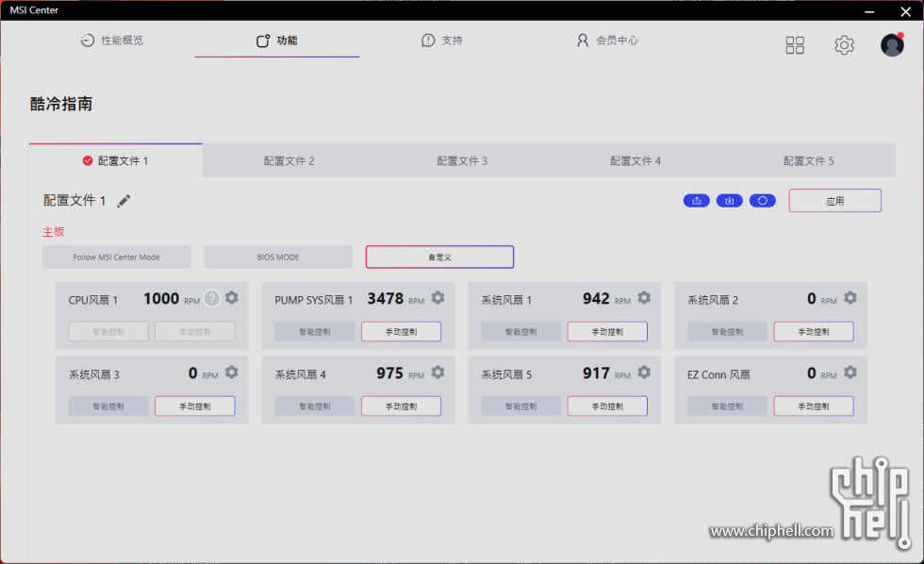The height and width of the screenshot is (564, 924).
Task: Click the help question mark on CPU风扇 1
Action: pos(212,298)
